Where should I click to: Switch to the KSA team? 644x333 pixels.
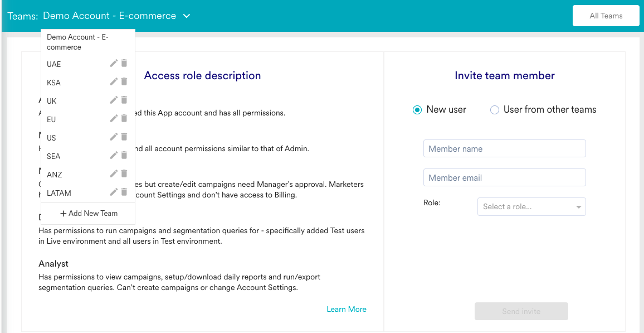[x=54, y=83]
